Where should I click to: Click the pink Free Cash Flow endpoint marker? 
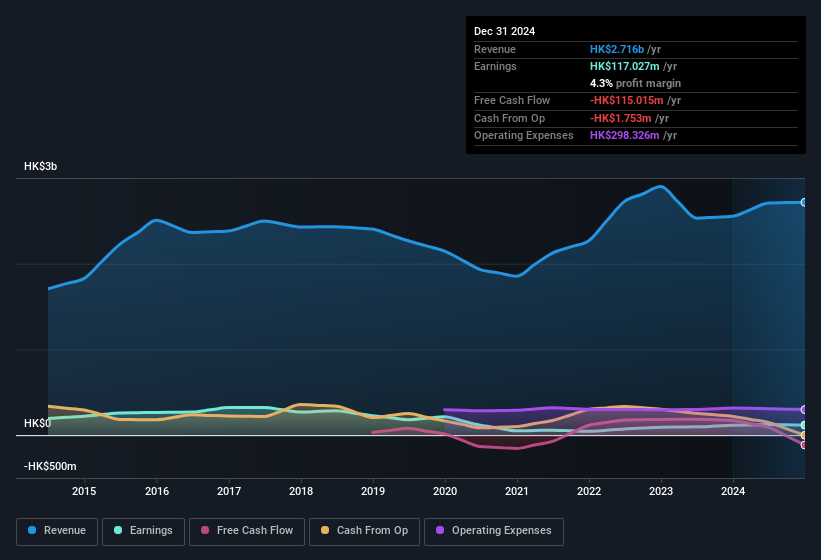point(804,445)
